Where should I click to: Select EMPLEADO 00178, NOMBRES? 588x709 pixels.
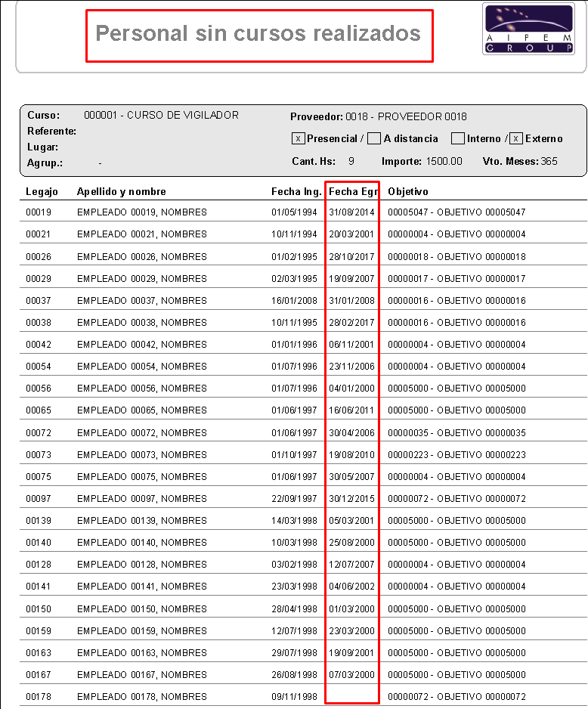click(142, 697)
